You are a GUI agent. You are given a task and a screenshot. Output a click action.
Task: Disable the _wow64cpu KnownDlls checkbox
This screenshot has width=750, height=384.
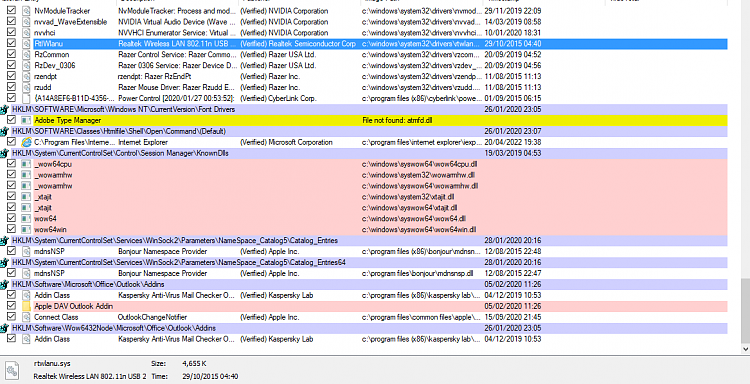(x=11, y=164)
